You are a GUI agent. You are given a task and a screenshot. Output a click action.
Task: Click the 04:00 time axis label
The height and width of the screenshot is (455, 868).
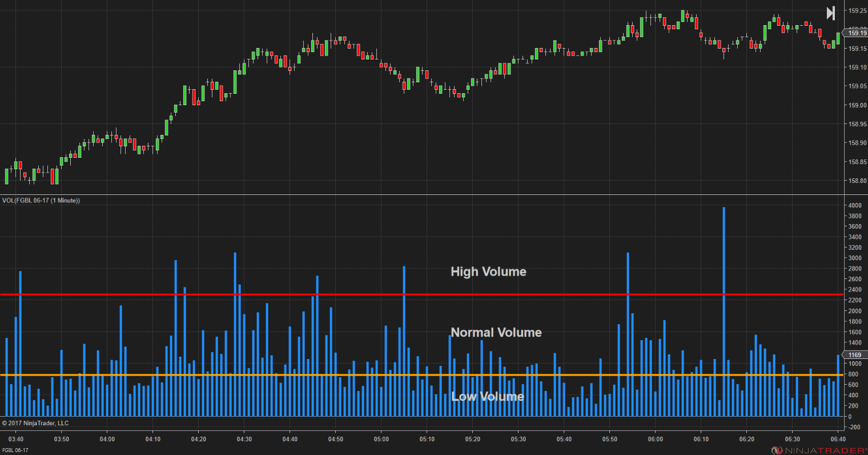coord(107,440)
